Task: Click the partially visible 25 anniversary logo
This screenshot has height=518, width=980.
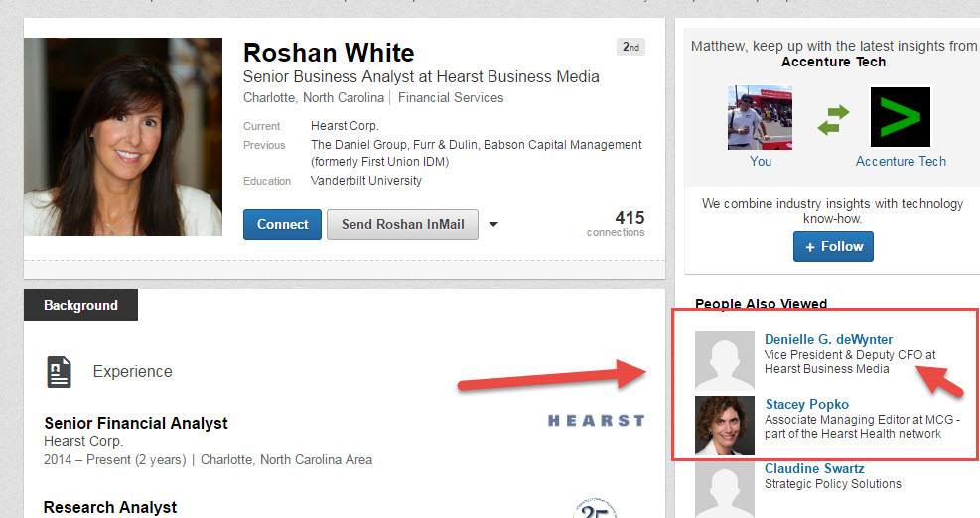Action: pyautogui.click(x=595, y=508)
